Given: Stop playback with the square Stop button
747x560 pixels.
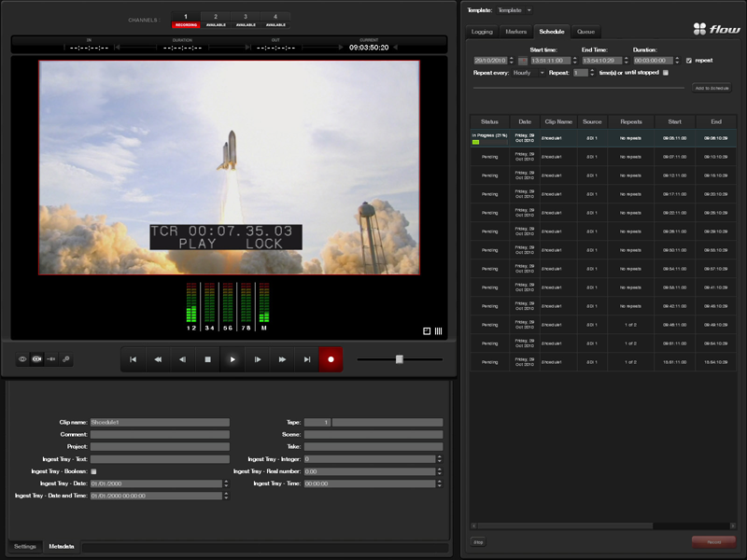Looking at the screenshot, I should tap(207, 359).
